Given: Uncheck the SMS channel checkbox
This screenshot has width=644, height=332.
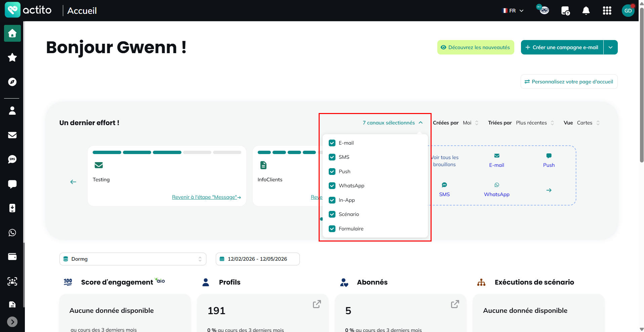Looking at the screenshot, I should (332, 157).
